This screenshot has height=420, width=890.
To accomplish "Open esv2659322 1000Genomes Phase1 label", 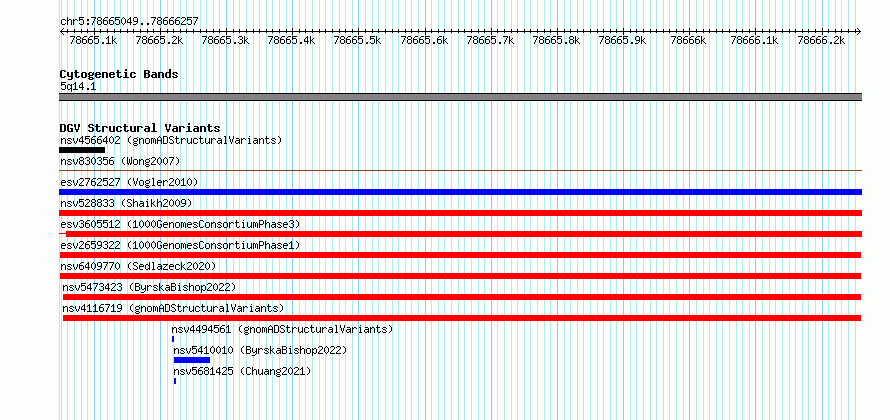I will click(180, 245).
